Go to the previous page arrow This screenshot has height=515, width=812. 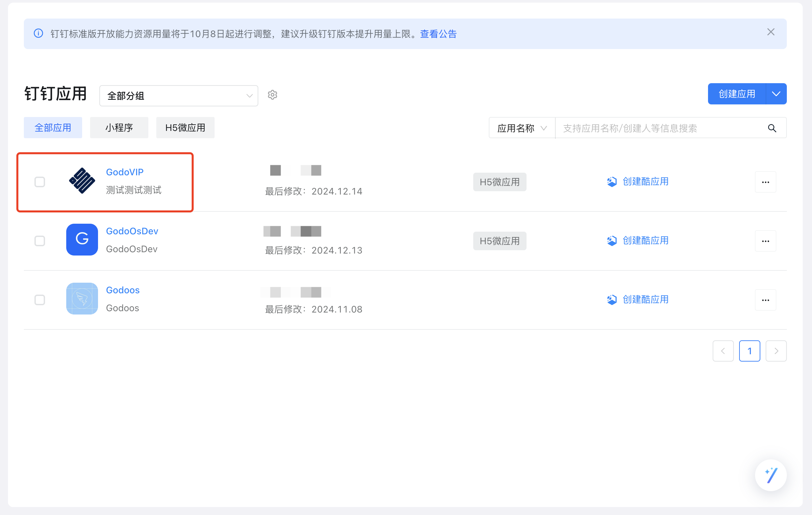pos(723,351)
